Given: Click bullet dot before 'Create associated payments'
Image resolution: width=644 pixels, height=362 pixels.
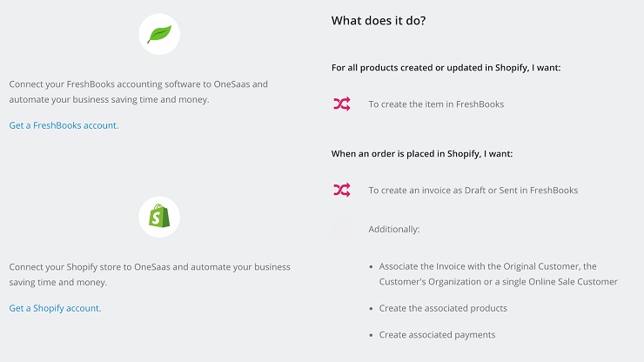Looking at the screenshot, I should (x=371, y=335).
